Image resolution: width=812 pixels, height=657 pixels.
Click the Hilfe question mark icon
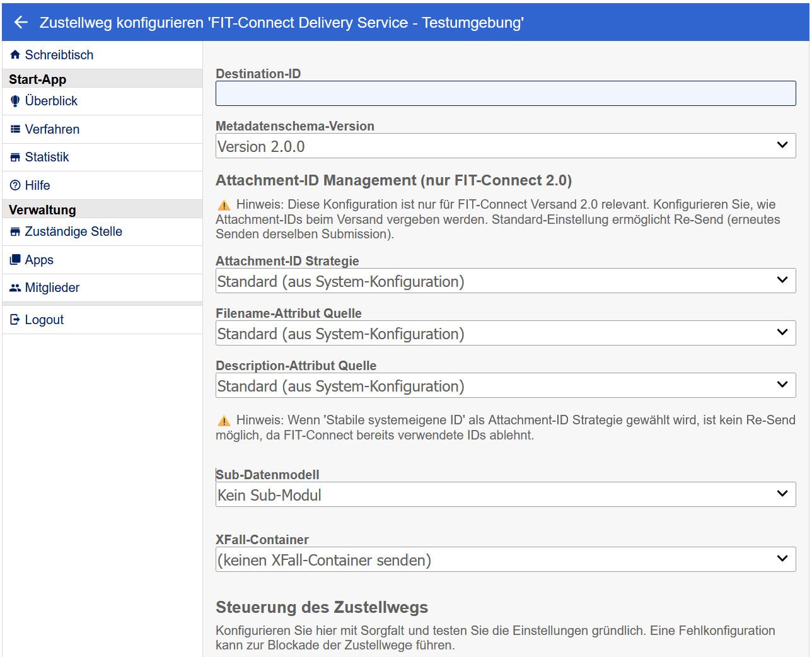pos(15,185)
